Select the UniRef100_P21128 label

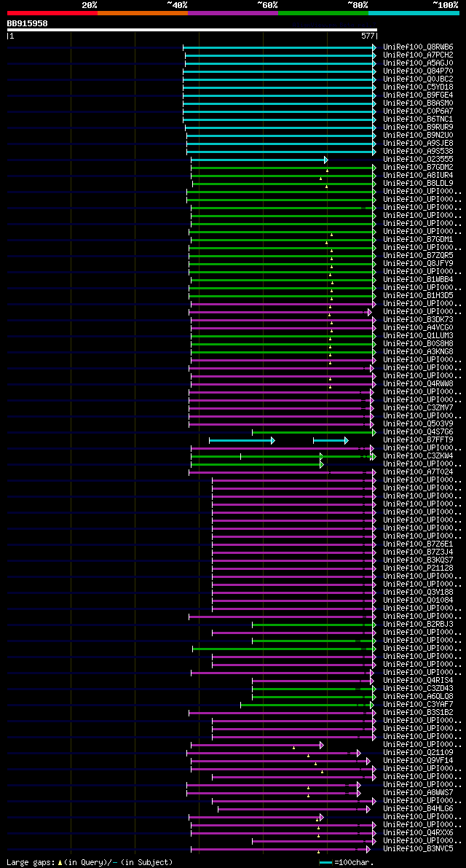pos(418,569)
